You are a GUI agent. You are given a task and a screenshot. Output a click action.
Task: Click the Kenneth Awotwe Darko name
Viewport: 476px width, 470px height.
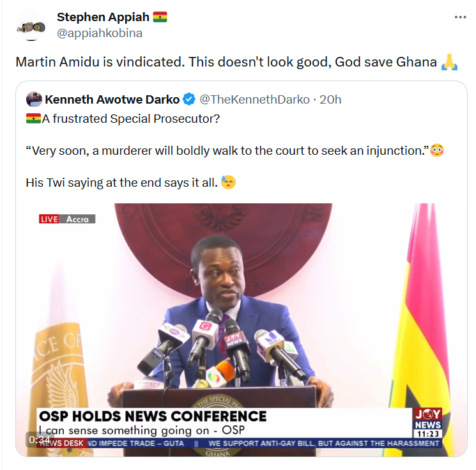pyautogui.click(x=112, y=100)
